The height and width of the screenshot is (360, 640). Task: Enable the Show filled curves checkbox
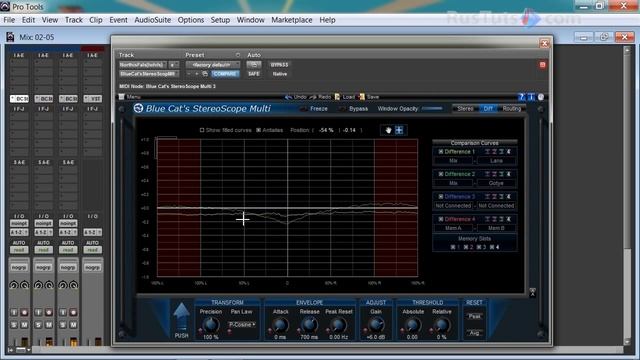[x=202, y=130]
